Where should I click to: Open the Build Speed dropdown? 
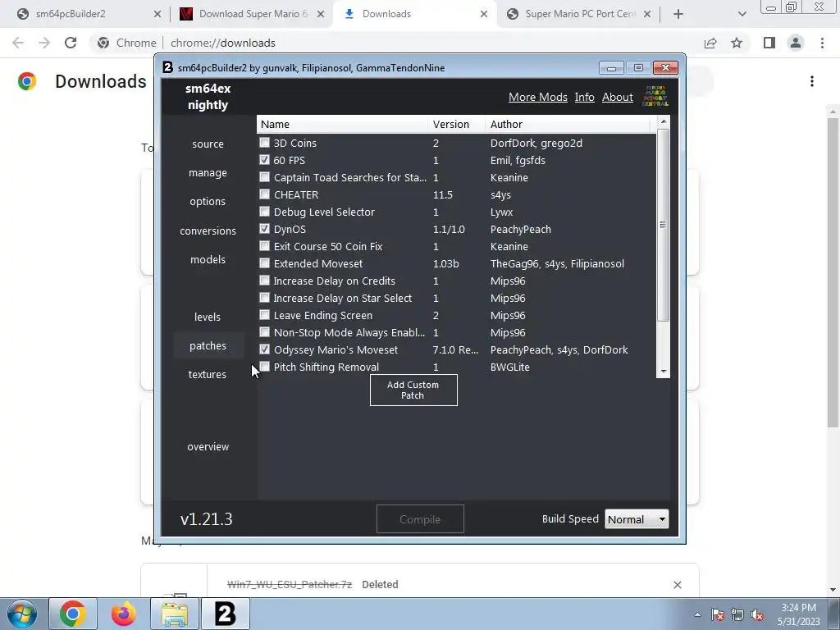637,519
